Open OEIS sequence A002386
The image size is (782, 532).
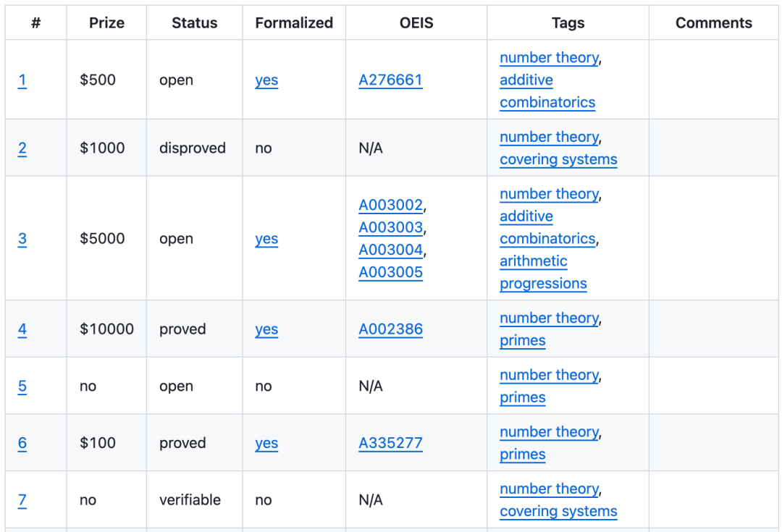[x=390, y=329]
